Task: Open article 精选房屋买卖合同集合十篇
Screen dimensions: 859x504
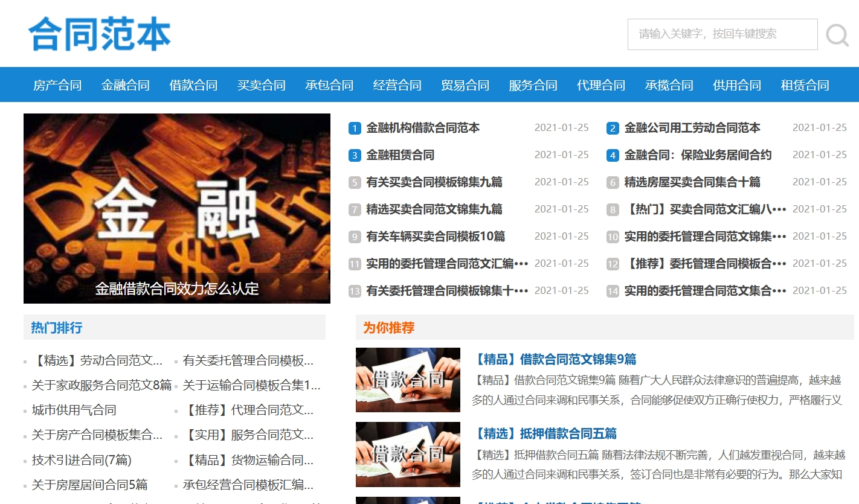Action: (692, 182)
